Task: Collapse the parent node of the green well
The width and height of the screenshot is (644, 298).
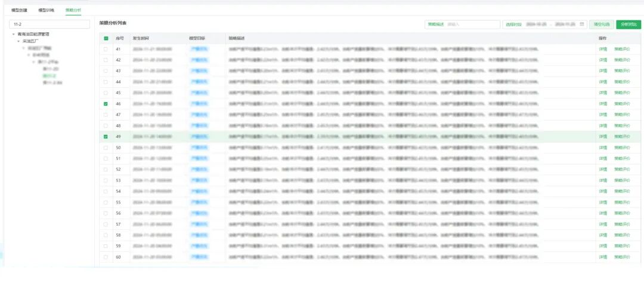Action: 33,62
